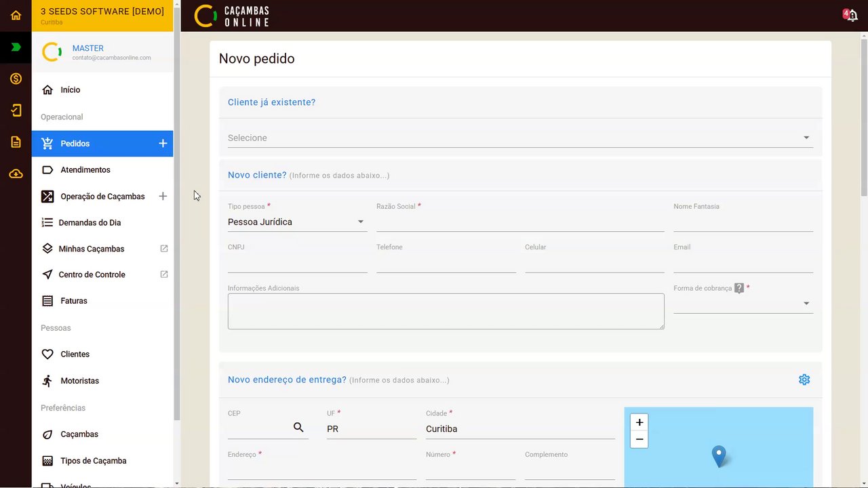
Task: Click the Telefone input field
Action: tap(446, 263)
